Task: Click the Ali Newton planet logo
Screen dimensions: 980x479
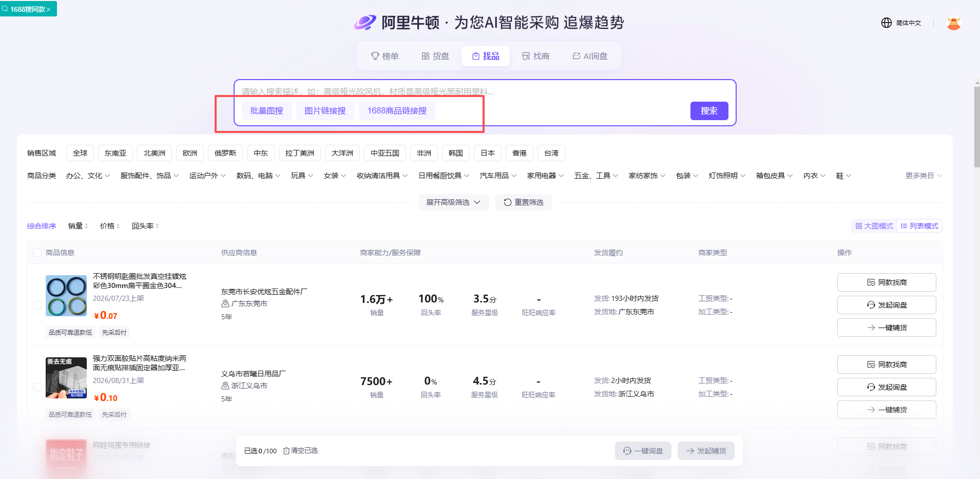Action: click(365, 23)
